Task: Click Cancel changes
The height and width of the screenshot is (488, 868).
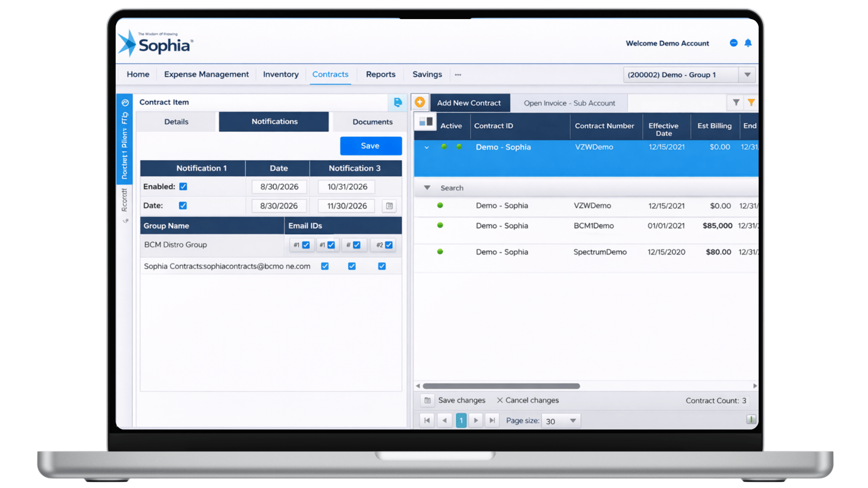Action: point(528,400)
